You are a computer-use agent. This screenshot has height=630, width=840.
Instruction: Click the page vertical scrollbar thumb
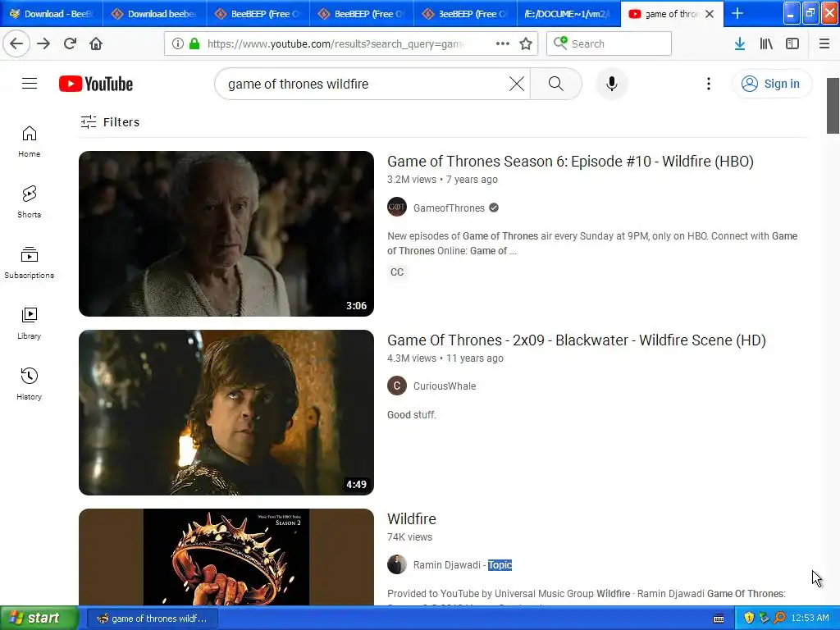[833, 106]
